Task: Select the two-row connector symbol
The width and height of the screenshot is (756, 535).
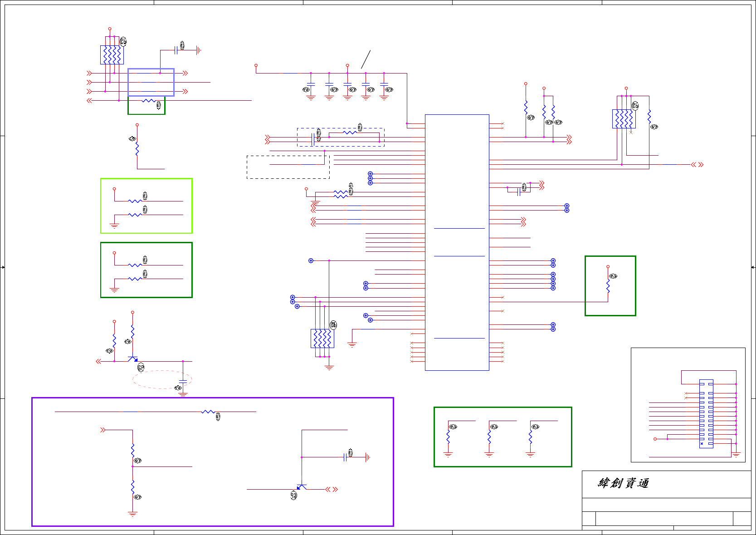Action: pos(706,413)
